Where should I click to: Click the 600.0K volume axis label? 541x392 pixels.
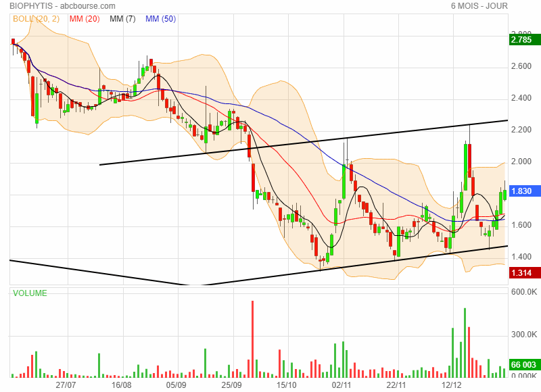524,292
